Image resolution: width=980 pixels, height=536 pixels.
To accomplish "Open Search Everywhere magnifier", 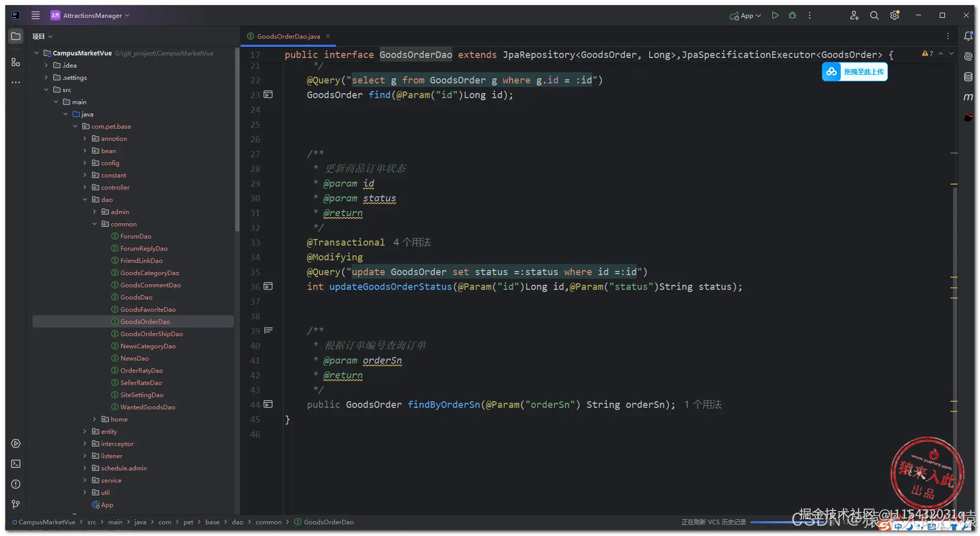I will click(874, 15).
